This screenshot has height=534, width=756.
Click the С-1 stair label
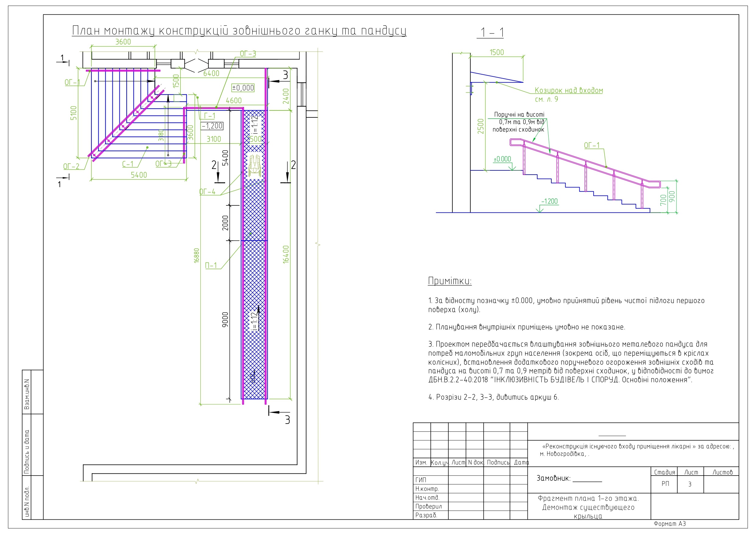[x=128, y=164]
